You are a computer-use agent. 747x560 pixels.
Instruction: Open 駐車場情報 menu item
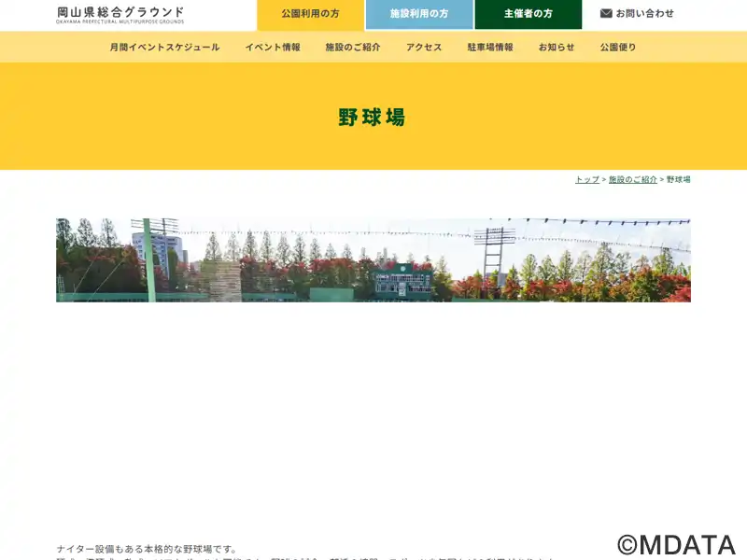pyautogui.click(x=490, y=48)
